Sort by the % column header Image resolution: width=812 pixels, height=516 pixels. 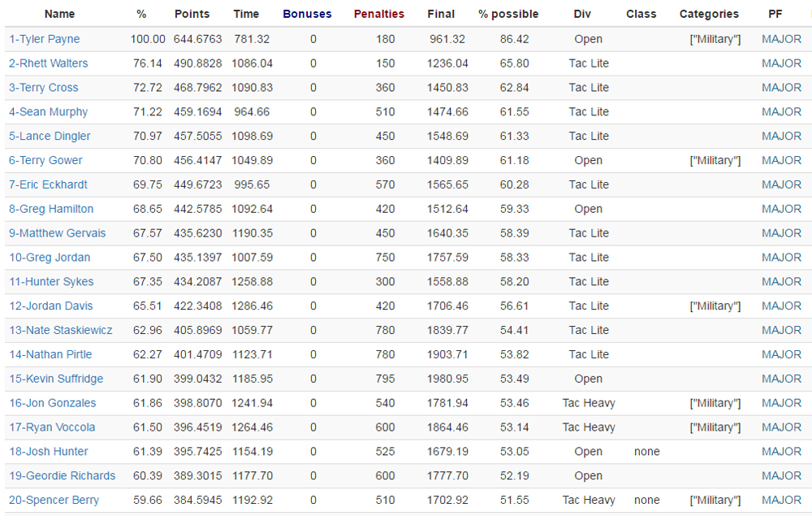(x=141, y=15)
